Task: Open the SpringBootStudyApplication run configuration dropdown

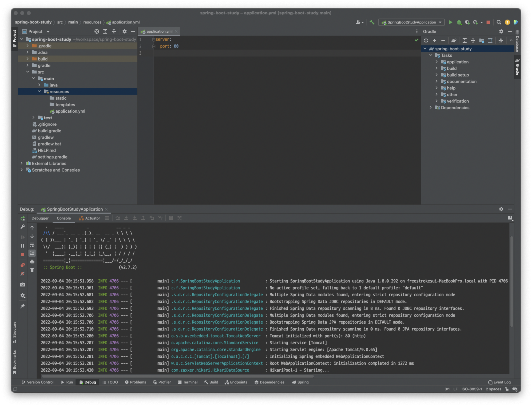Action: tap(411, 22)
